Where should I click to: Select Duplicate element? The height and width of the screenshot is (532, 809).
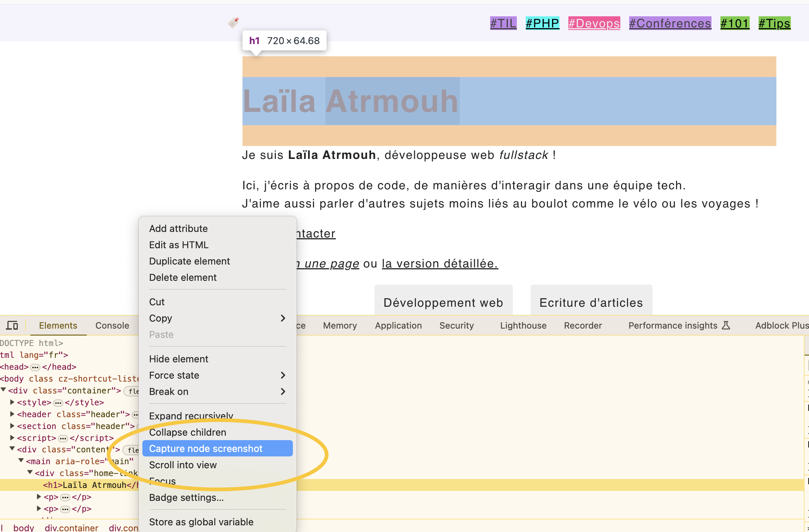pos(217,261)
